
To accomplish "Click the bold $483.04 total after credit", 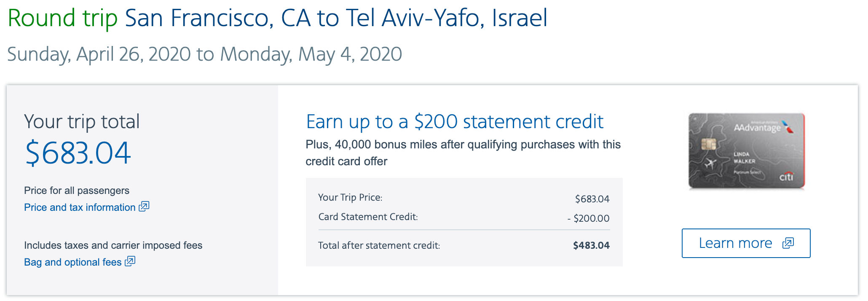I will [591, 245].
